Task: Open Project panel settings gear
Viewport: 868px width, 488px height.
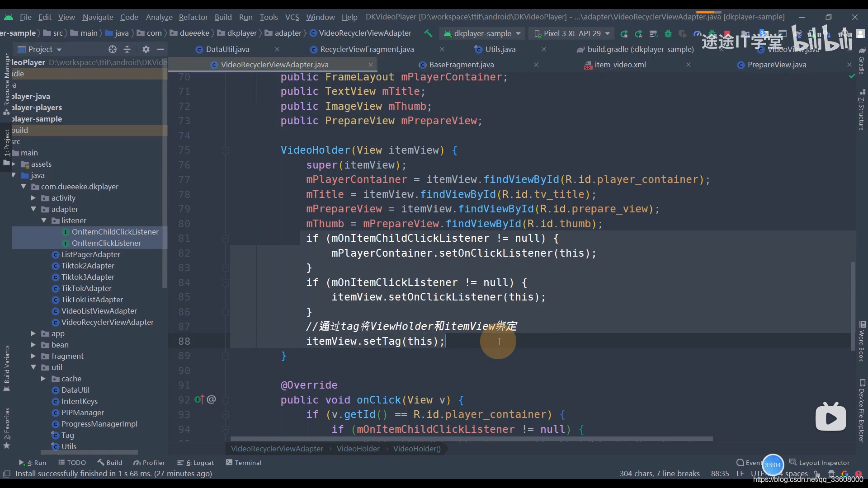Action: point(146,49)
